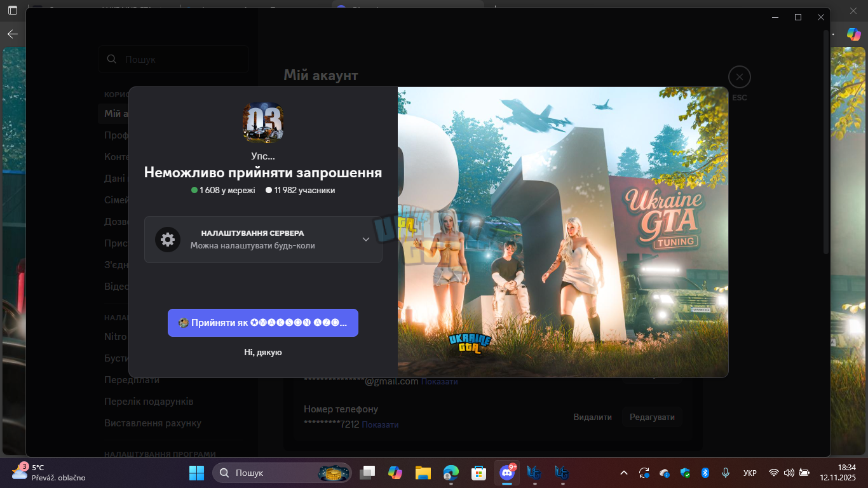Click the heading 'Неможливо прийняти запрошення'
The image size is (868, 488).
click(263, 173)
